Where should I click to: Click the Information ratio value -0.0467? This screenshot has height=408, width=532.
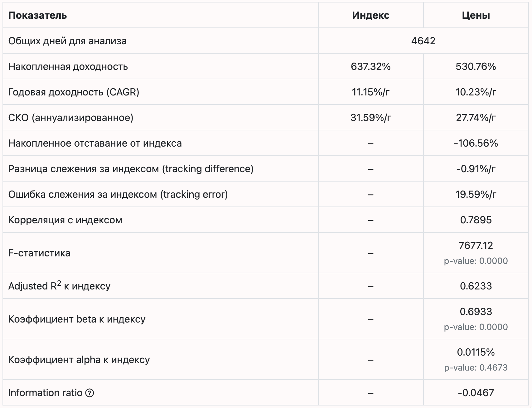click(476, 393)
